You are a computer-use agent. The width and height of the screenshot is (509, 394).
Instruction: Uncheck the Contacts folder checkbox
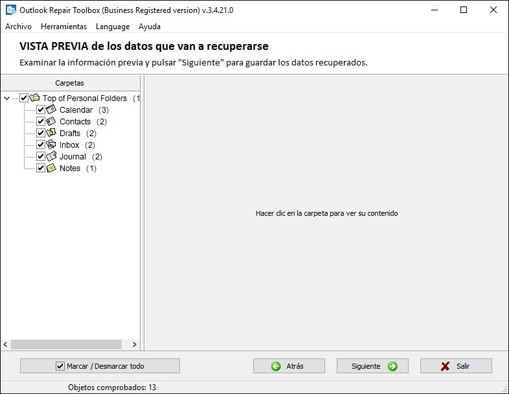(x=41, y=121)
